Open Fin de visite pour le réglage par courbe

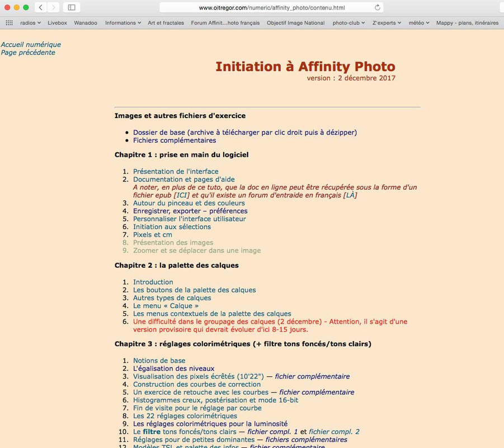tap(197, 408)
